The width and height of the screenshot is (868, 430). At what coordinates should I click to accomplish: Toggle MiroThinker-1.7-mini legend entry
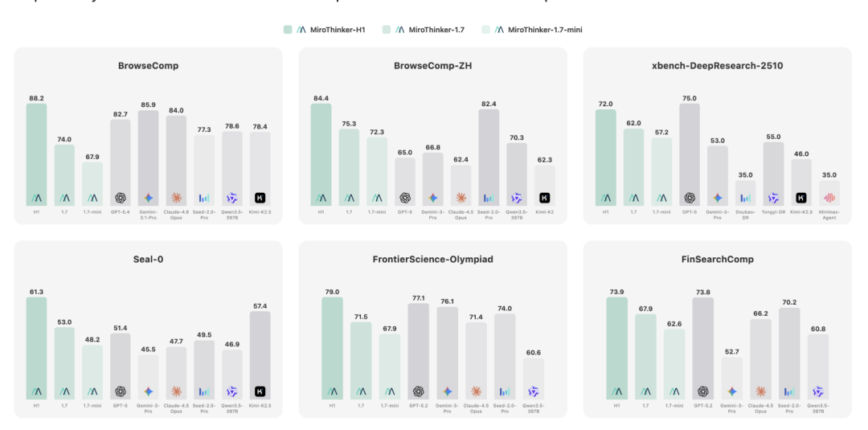[x=544, y=30]
